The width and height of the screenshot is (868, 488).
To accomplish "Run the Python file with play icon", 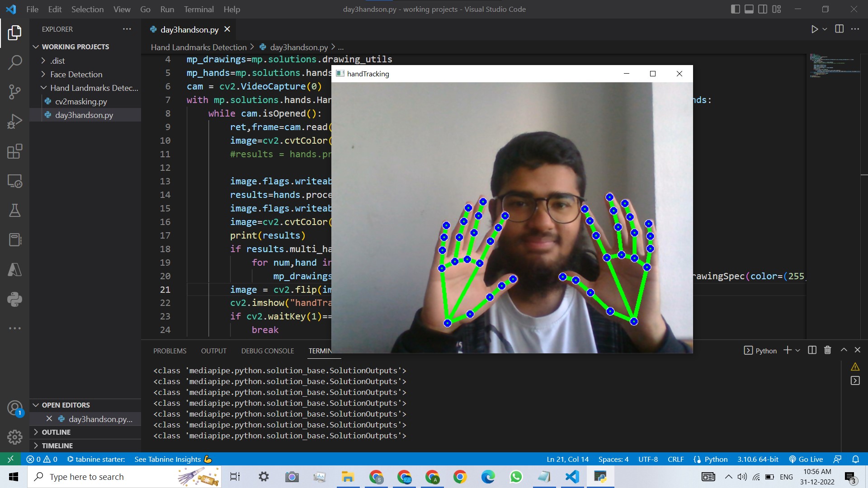I will click(x=814, y=29).
